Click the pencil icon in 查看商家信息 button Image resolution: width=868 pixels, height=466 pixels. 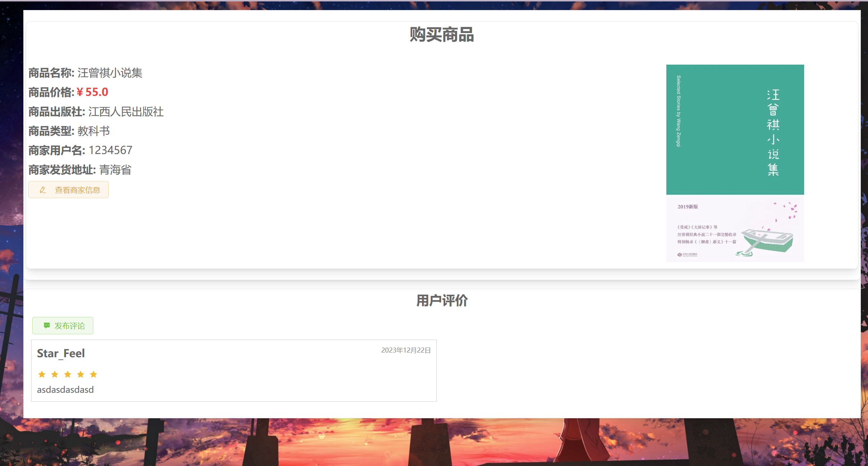point(43,190)
